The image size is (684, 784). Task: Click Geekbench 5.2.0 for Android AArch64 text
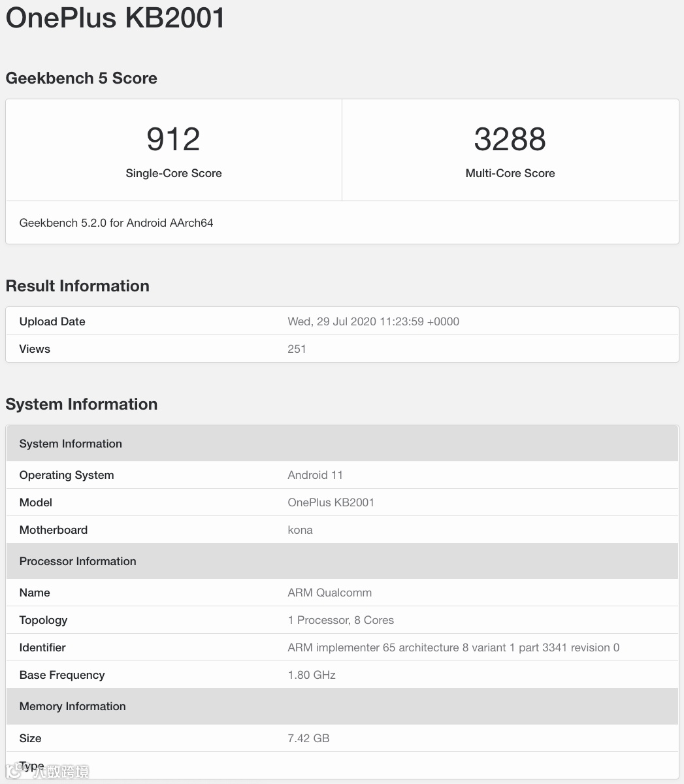tap(116, 223)
